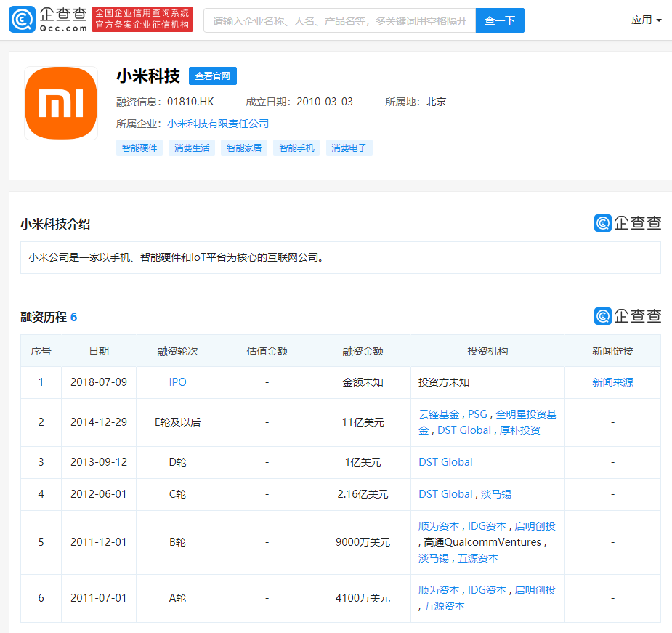Click DST Global in the D轮 row

point(445,462)
